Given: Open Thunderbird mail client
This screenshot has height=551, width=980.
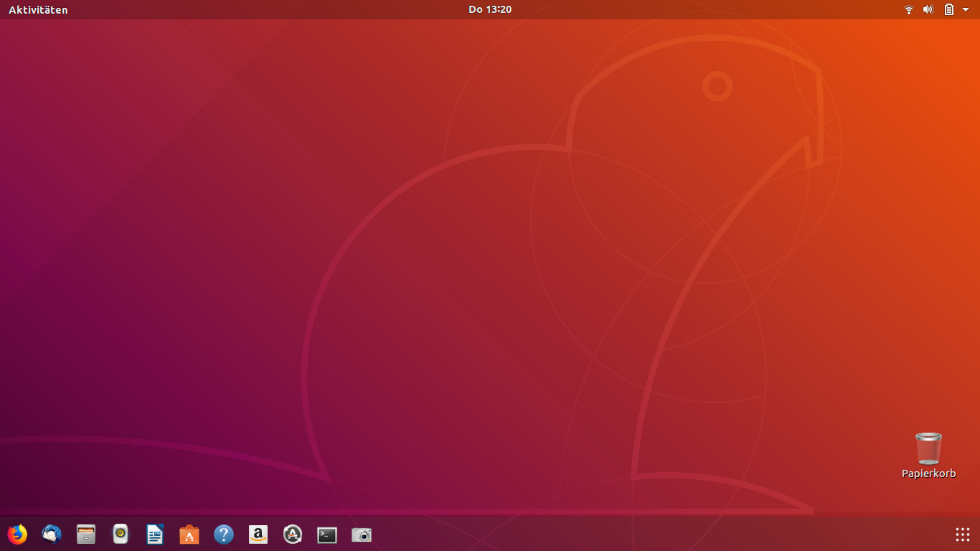Looking at the screenshot, I should (x=52, y=534).
